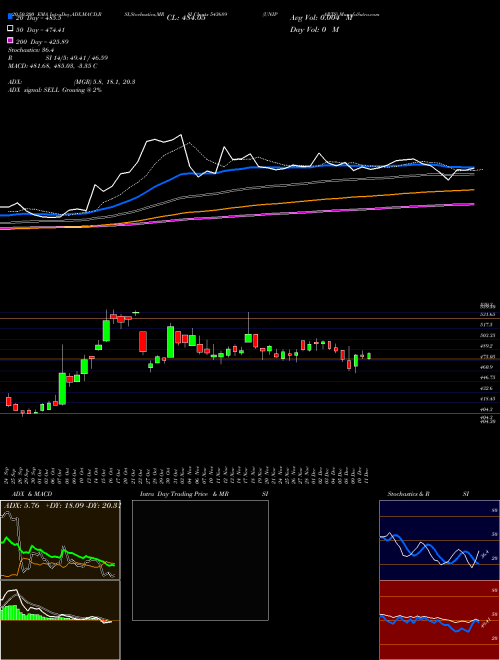500x660 pixels.
Task: Click the red RSI chart panel
Action: click(439, 620)
